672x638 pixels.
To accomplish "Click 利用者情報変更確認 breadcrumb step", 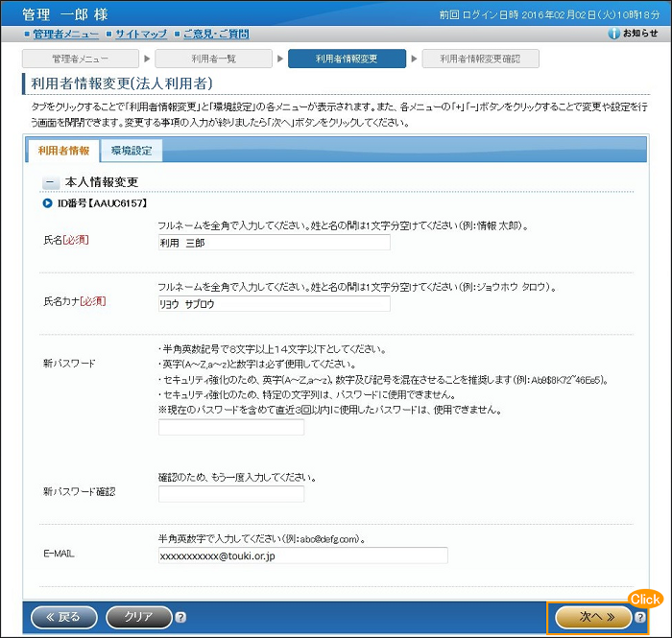I will pos(480,59).
